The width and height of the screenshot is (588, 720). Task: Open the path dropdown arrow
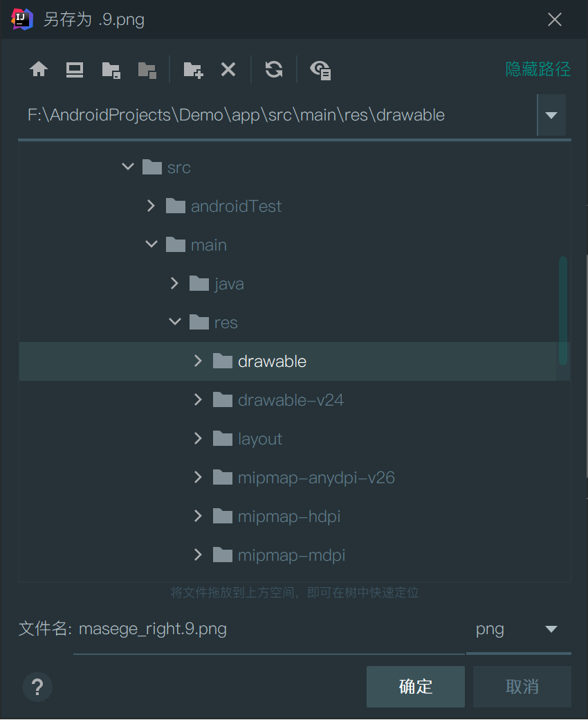[x=551, y=115]
